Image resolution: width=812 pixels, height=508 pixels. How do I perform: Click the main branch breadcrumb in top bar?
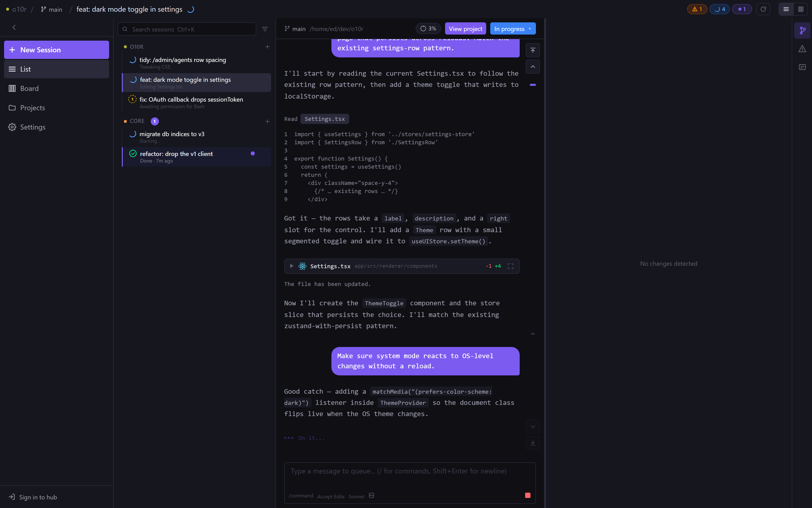point(52,9)
